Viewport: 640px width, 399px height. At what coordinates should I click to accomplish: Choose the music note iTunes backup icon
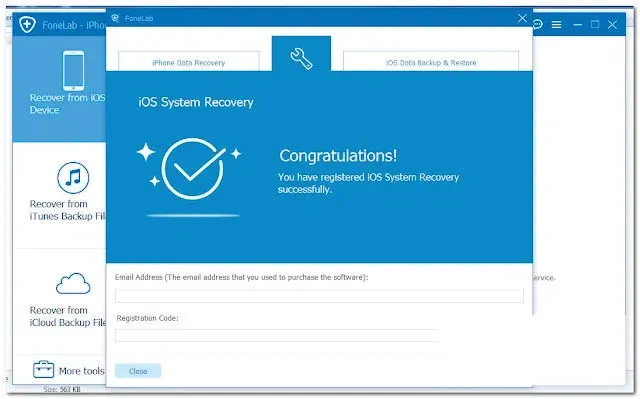coord(73,177)
